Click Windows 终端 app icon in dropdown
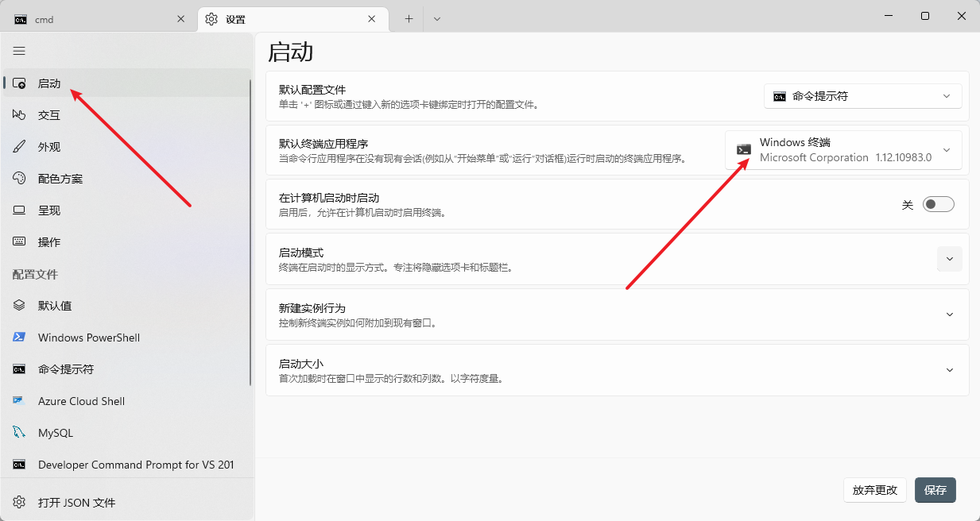The width and height of the screenshot is (980, 521). point(744,149)
